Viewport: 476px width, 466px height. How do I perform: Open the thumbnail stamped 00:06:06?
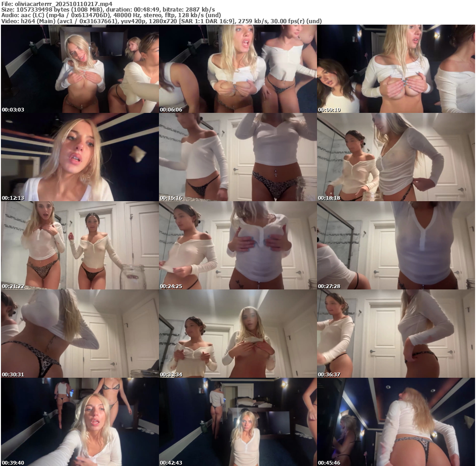pyautogui.click(x=238, y=69)
